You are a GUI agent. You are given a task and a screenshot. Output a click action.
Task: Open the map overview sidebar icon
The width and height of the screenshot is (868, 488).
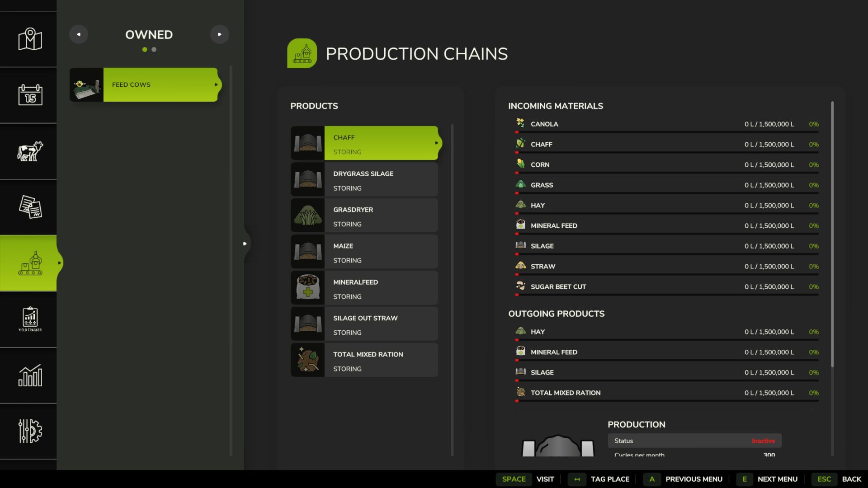pos(30,39)
